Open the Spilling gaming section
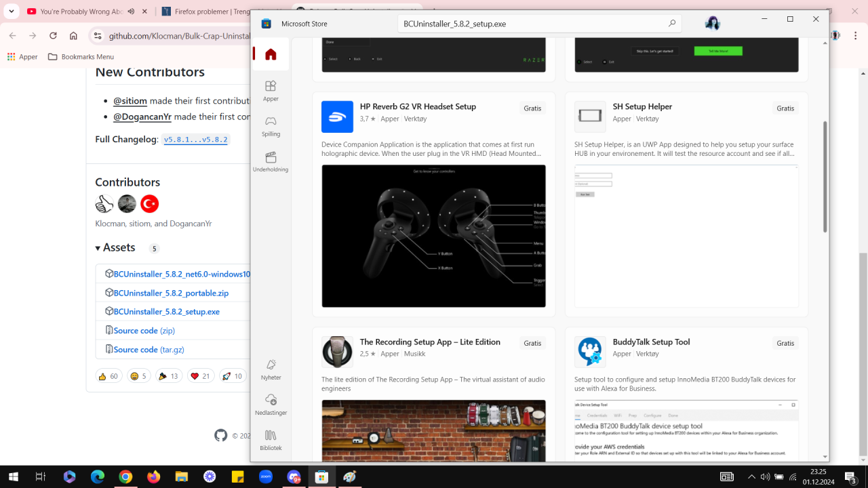 pyautogui.click(x=271, y=125)
